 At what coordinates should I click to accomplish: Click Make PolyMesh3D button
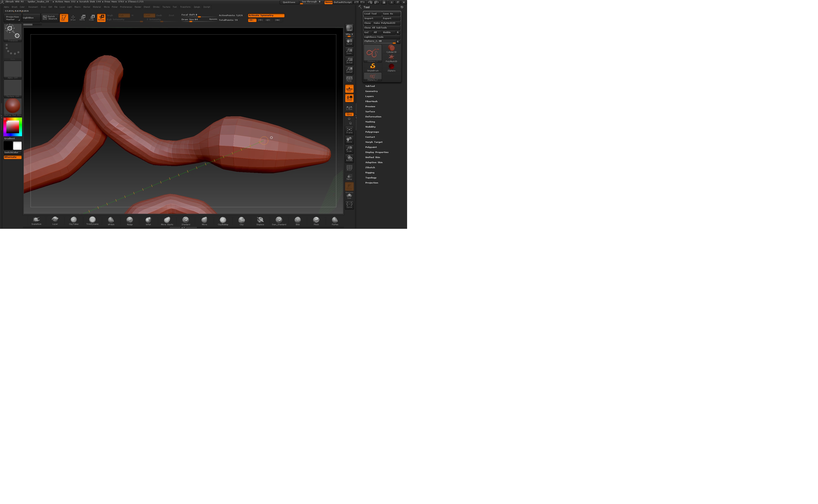coord(386,23)
